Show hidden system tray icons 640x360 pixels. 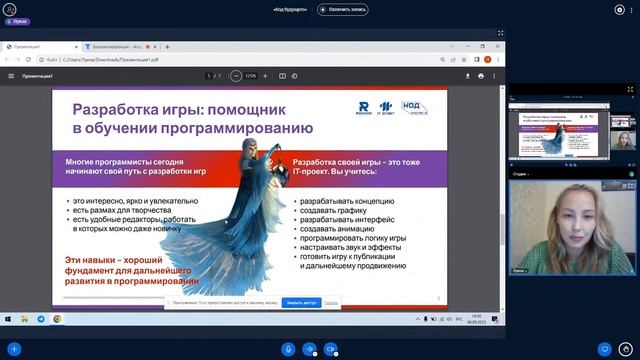418,319
